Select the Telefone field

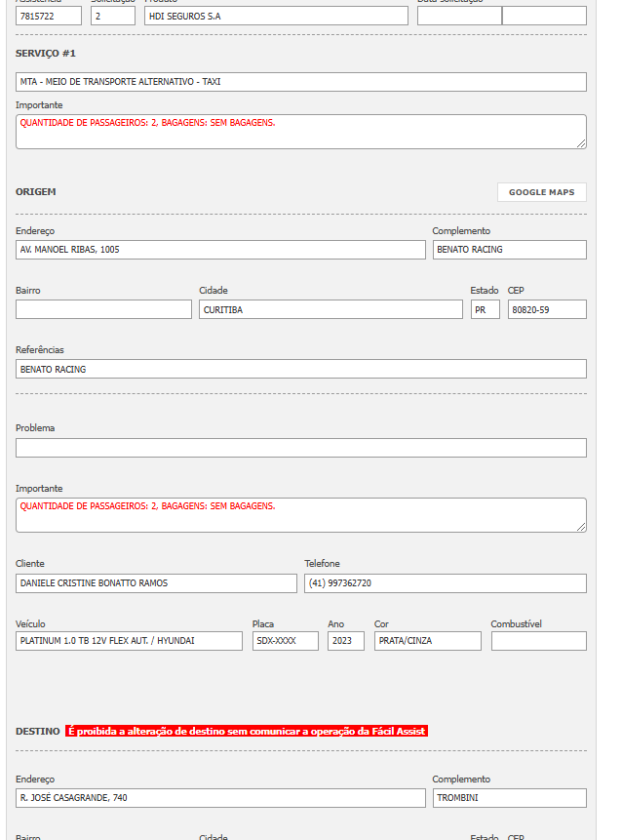coord(446,583)
